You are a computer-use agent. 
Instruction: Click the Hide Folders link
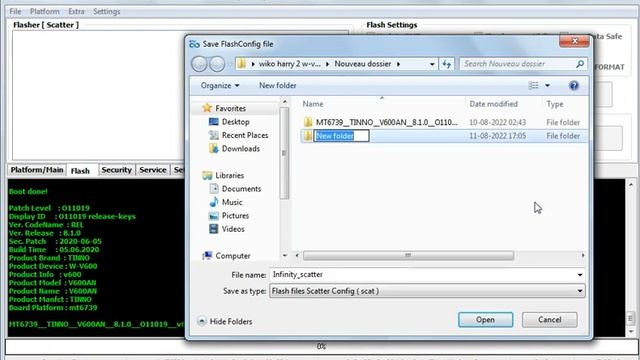231,322
